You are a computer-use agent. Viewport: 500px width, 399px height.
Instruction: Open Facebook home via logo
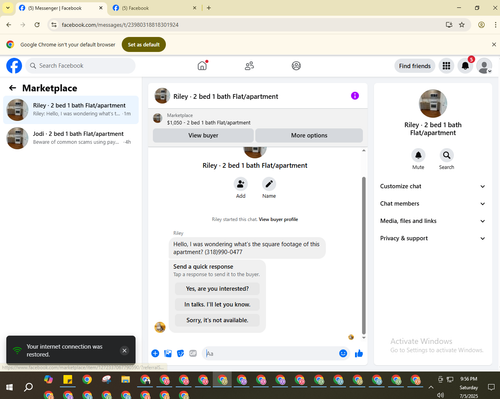(x=14, y=66)
